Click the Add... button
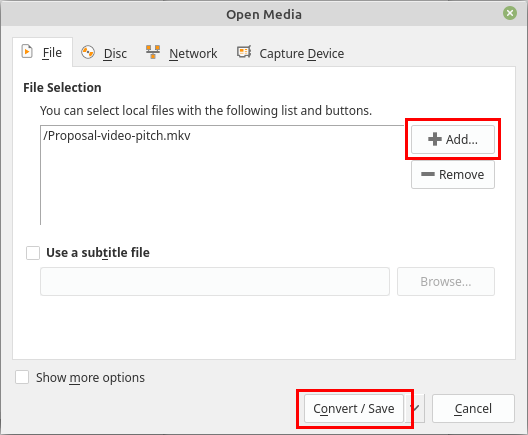The width and height of the screenshot is (528, 435). tap(453, 139)
